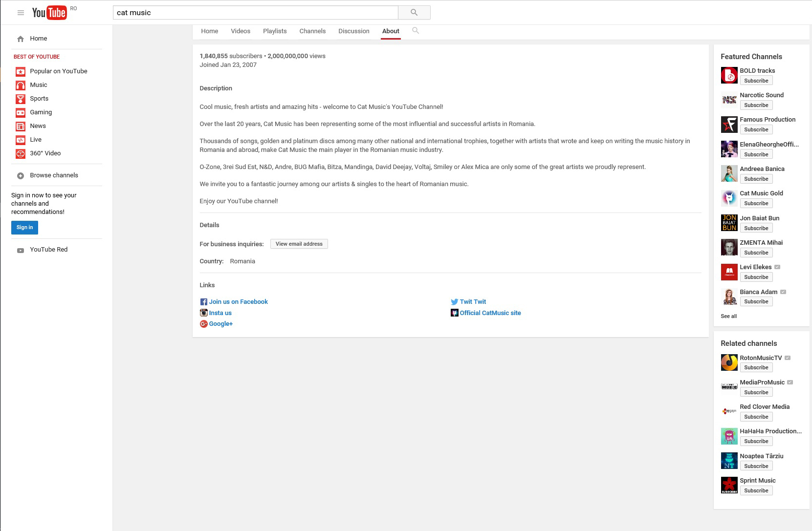
Task: Open Famous Production channel avatar
Action: pos(729,125)
